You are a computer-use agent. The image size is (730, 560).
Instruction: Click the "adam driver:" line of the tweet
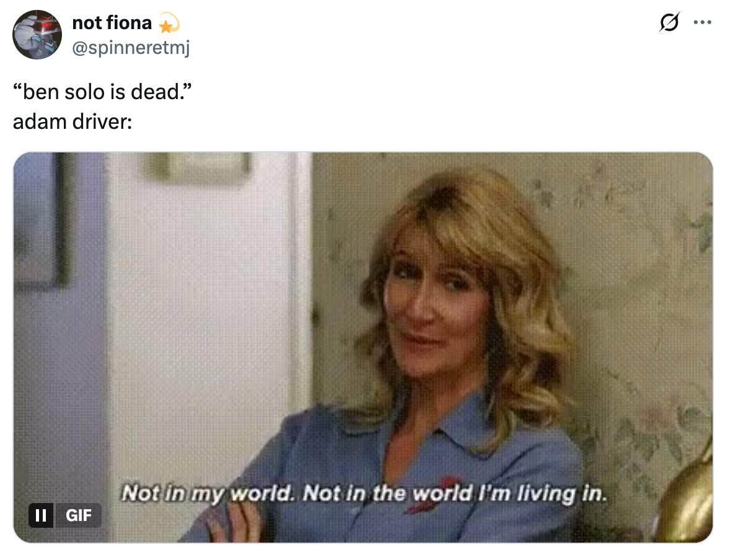73,122
